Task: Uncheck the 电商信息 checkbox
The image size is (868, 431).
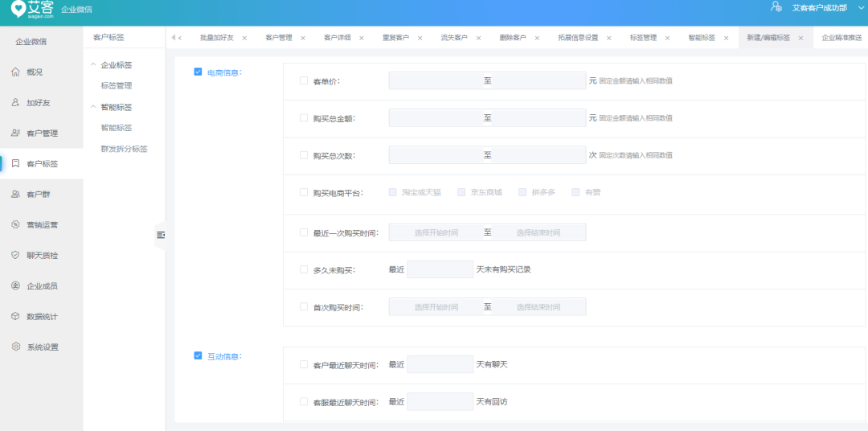Action: coord(198,72)
